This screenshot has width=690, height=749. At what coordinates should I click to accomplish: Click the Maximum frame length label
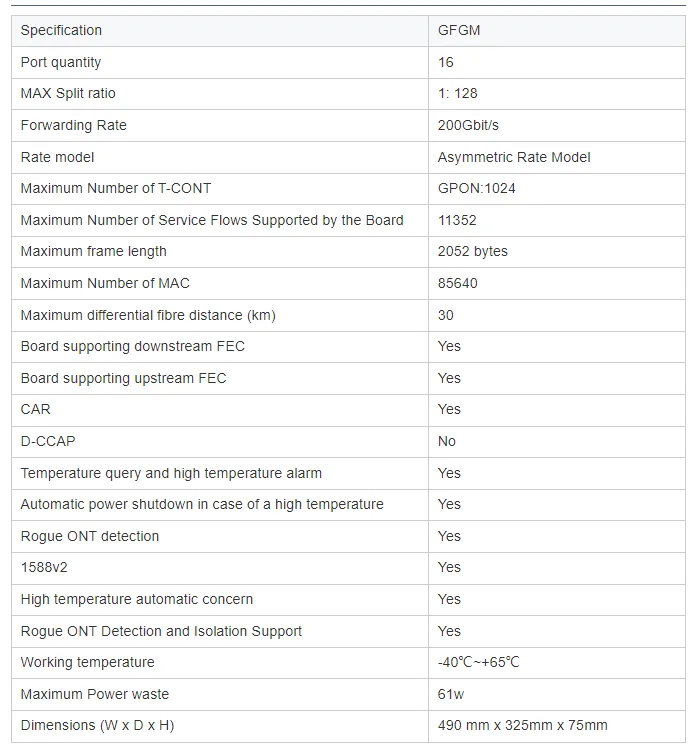94,251
